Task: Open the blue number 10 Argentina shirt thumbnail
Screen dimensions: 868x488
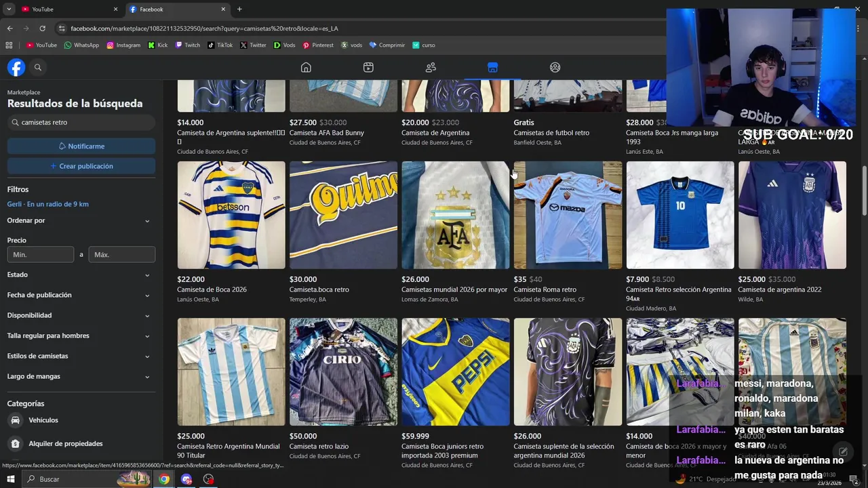Action: (679, 215)
